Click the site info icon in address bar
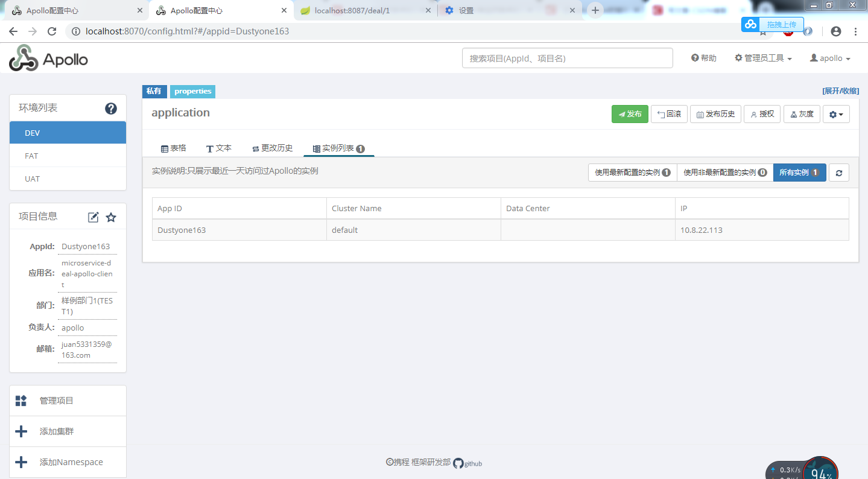The width and height of the screenshot is (868, 479). [76, 31]
